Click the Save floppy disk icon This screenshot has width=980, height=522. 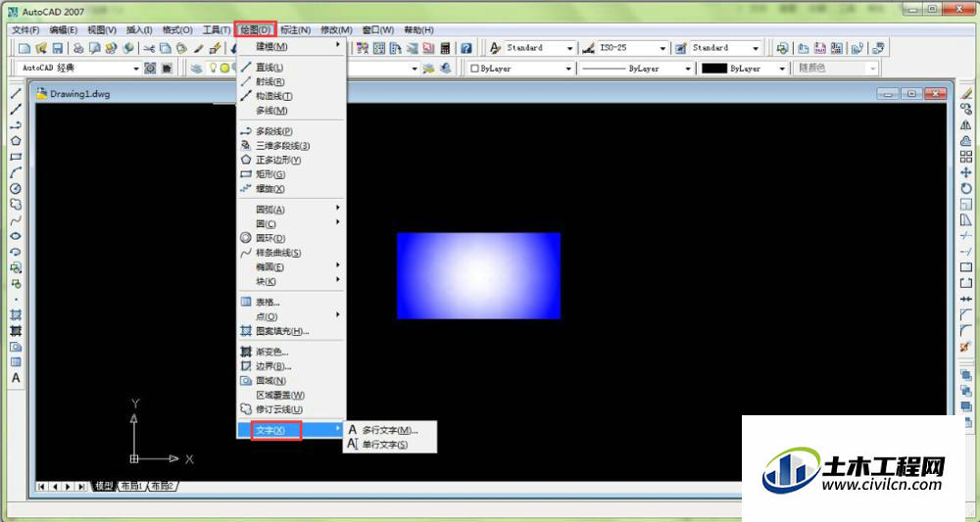[57, 48]
